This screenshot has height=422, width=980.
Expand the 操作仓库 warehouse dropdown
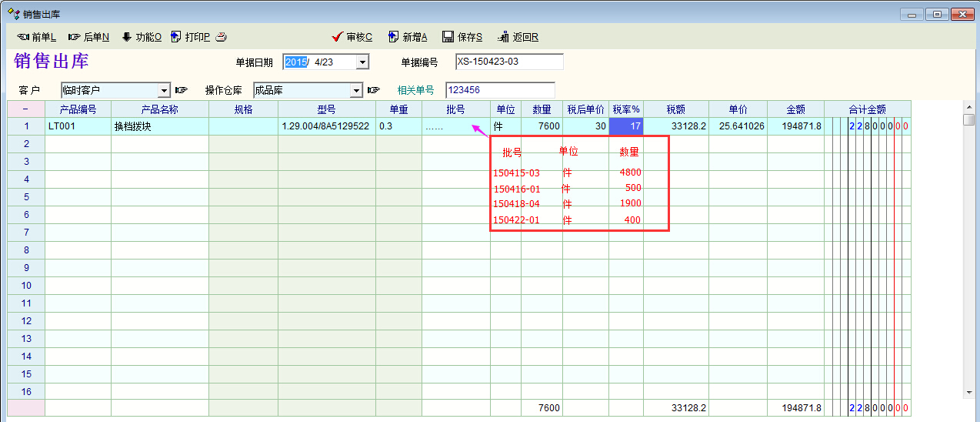coord(356,91)
